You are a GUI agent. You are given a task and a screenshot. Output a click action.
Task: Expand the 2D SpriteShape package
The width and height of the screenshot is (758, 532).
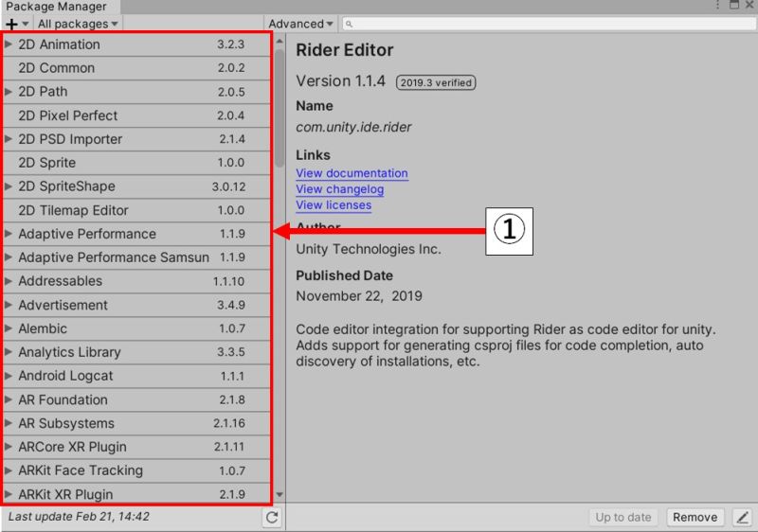(9, 186)
